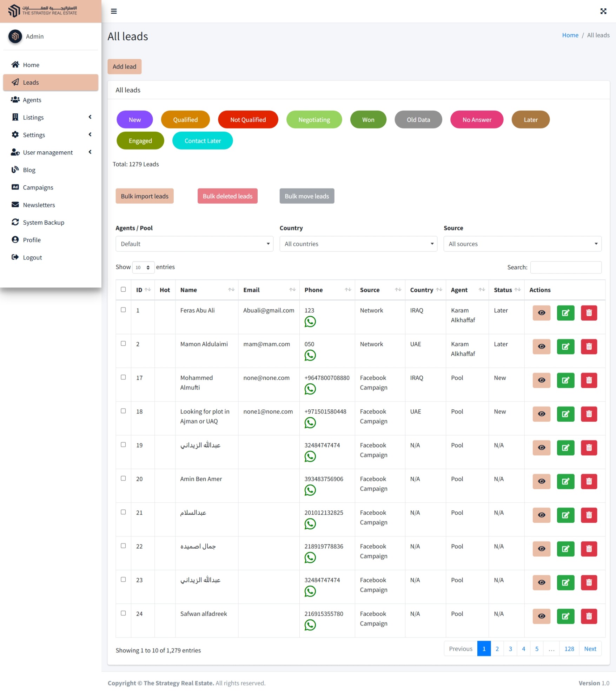Toggle the hamburger sidebar menu icon

point(114,11)
